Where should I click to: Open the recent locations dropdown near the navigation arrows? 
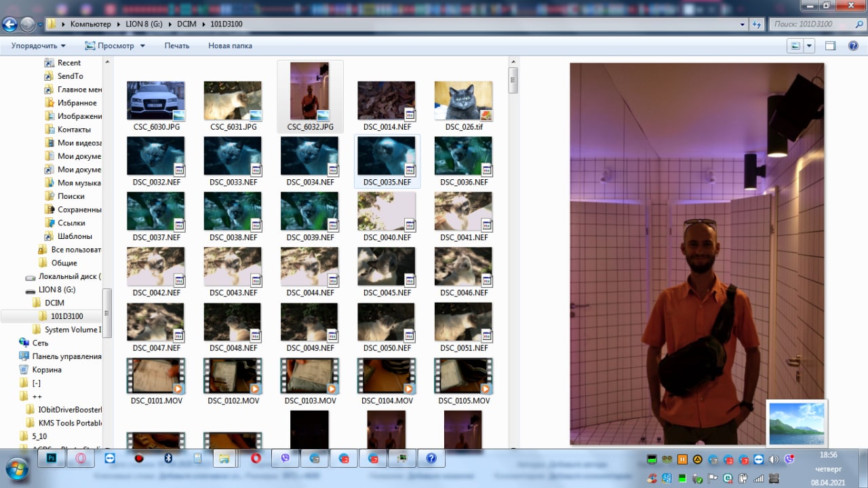(x=40, y=24)
